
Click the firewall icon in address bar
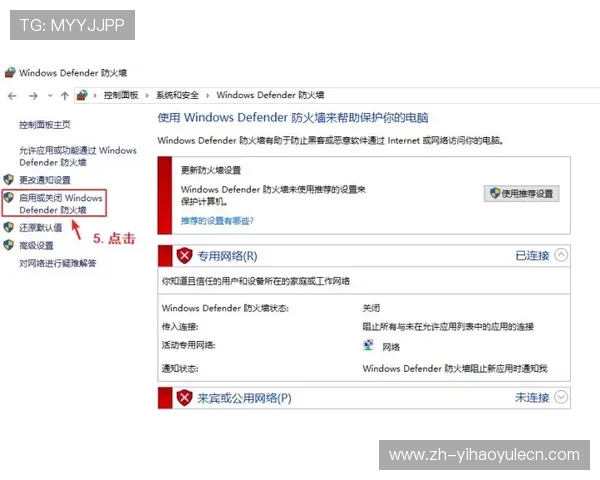(x=82, y=95)
